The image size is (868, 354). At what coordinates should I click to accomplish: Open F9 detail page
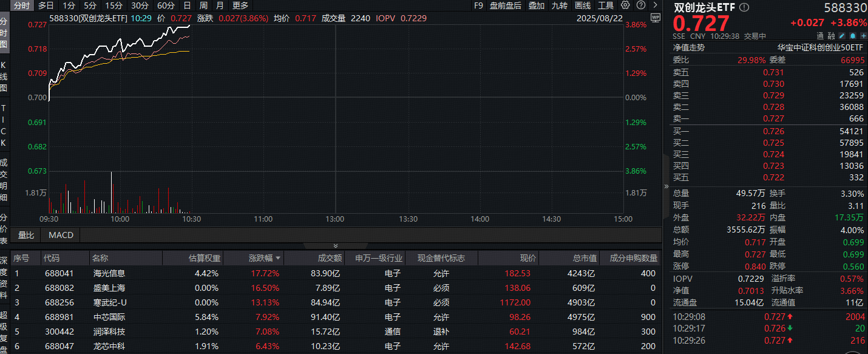coord(478,5)
